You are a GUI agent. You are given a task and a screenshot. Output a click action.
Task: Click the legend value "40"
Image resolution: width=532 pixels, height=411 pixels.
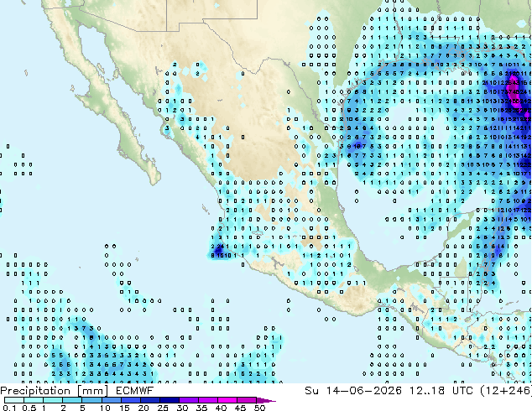[x=221, y=408]
